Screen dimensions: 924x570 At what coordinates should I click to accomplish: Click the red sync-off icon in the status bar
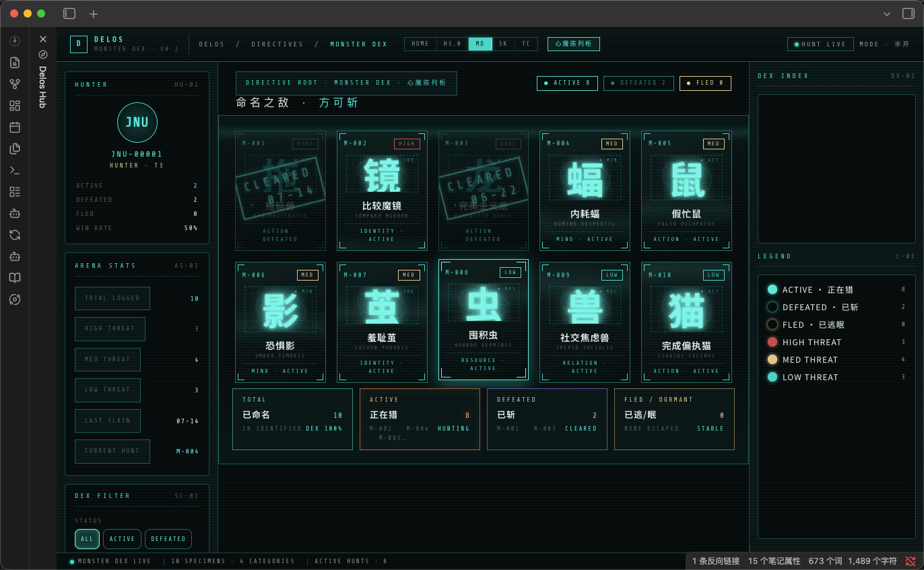pyautogui.click(x=911, y=561)
